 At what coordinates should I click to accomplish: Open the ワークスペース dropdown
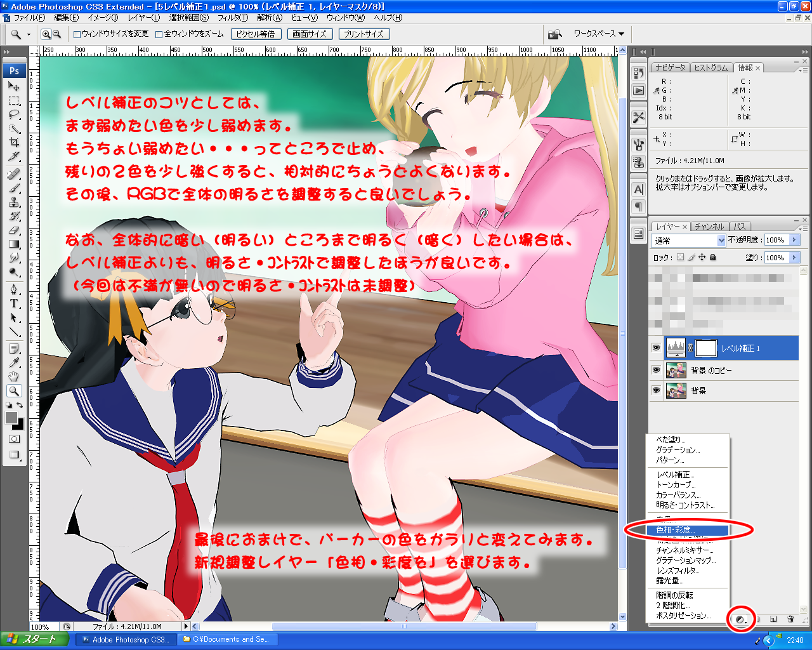pos(598,34)
